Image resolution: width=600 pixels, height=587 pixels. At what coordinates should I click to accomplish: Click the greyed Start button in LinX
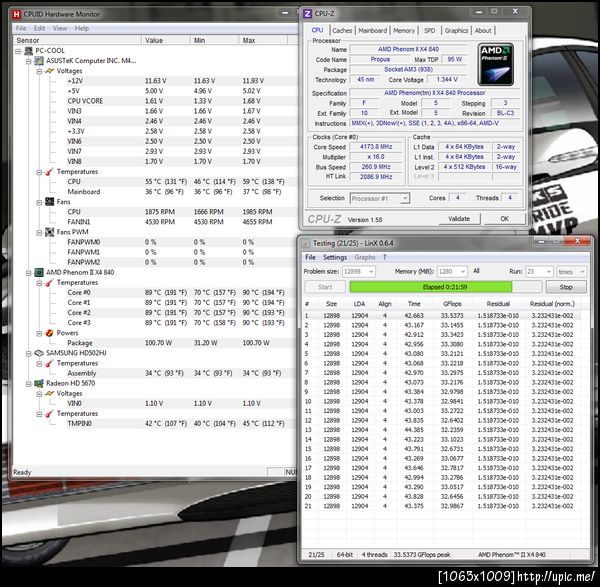click(325, 287)
